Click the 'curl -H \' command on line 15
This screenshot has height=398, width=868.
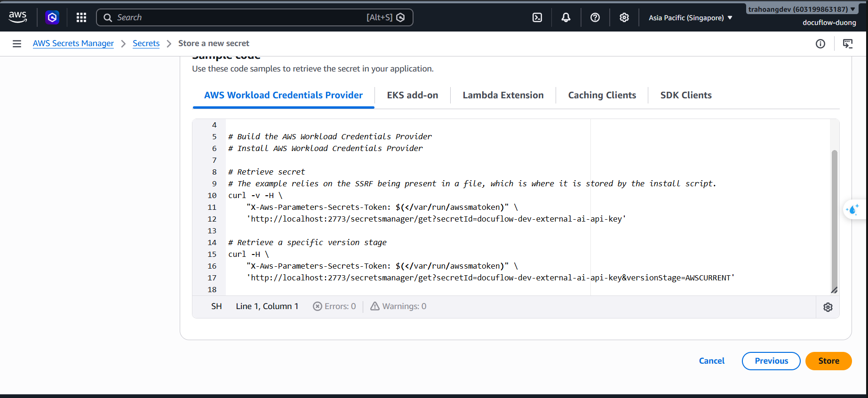249,255
